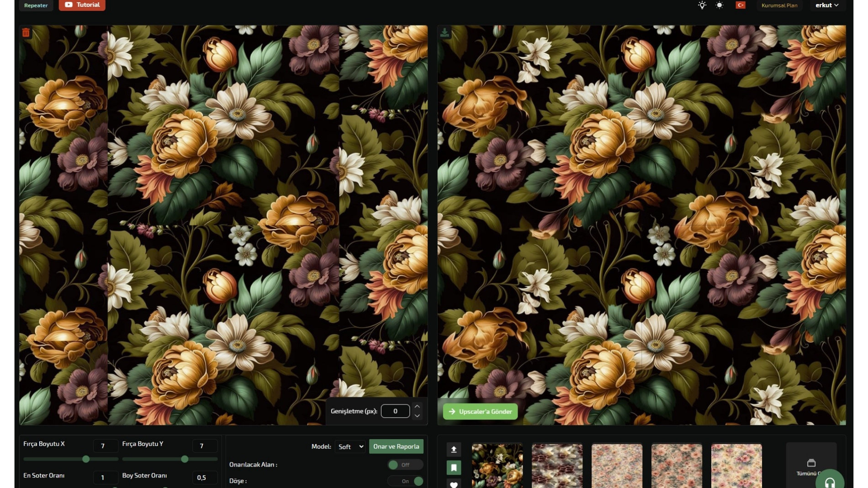Click the lightbulb tips icon
868x488 pixels.
[702, 5]
